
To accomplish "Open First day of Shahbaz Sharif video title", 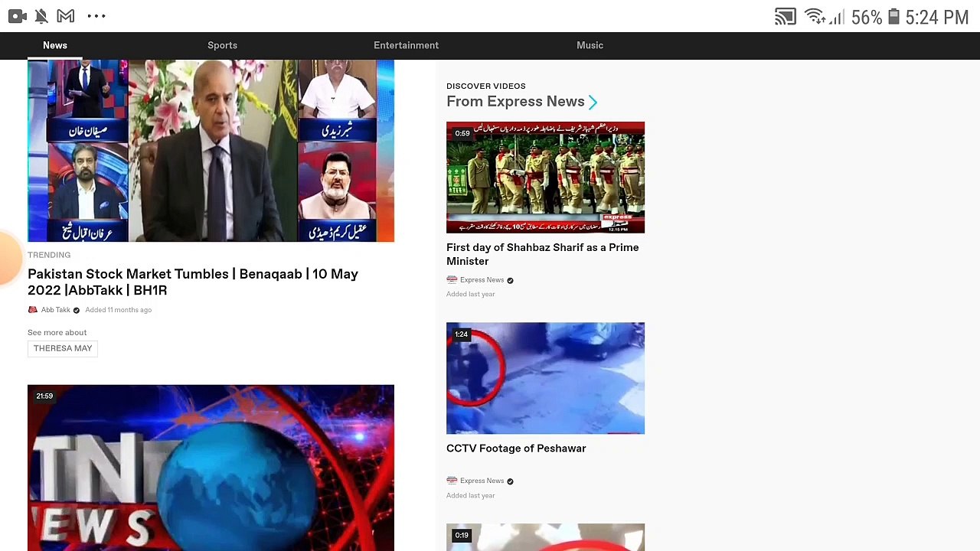I will click(x=543, y=254).
